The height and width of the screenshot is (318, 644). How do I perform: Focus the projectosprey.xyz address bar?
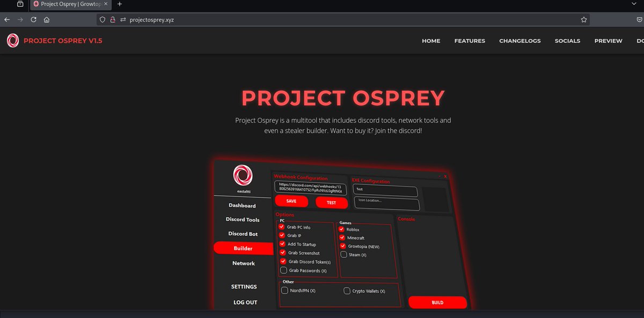pos(343,19)
